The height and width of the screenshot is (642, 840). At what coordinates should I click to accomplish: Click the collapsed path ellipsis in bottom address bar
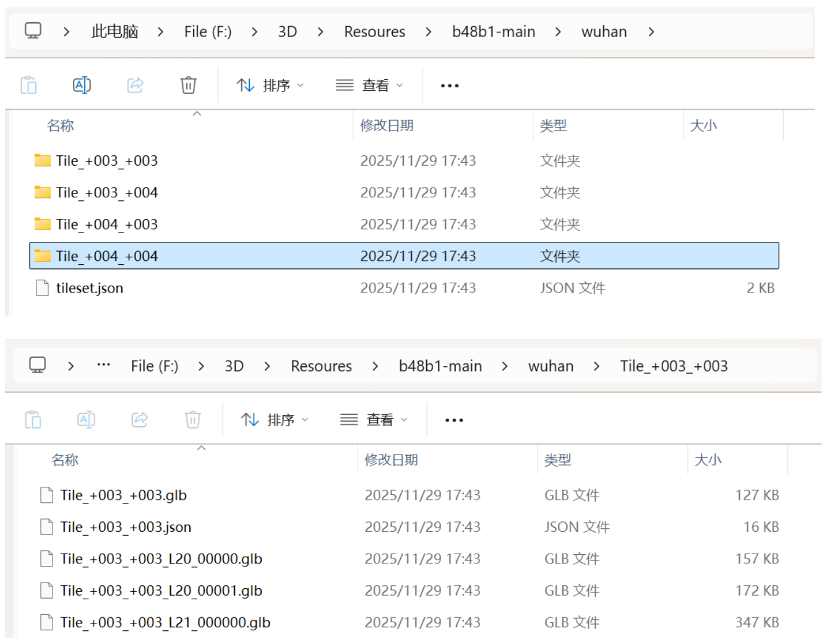tap(103, 365)
